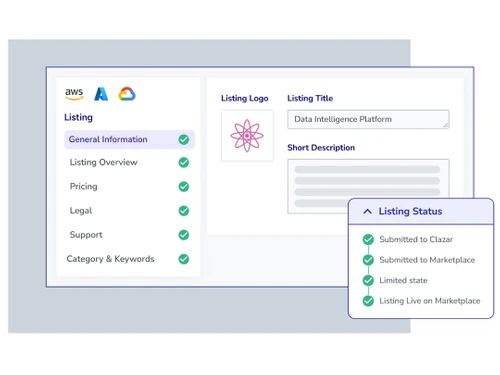Click the 'Listing Logo' label
The width and height of the screenshot is (500, 375).
click(245, 98)
